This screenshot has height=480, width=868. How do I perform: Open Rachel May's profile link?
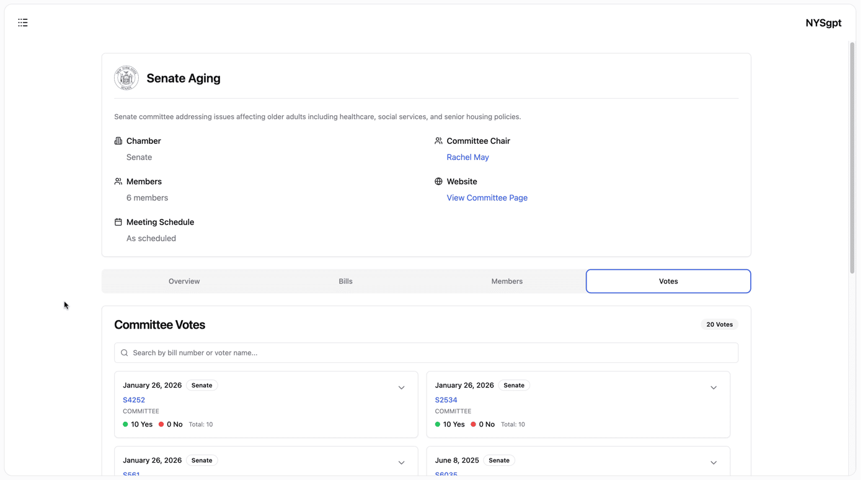467,158
